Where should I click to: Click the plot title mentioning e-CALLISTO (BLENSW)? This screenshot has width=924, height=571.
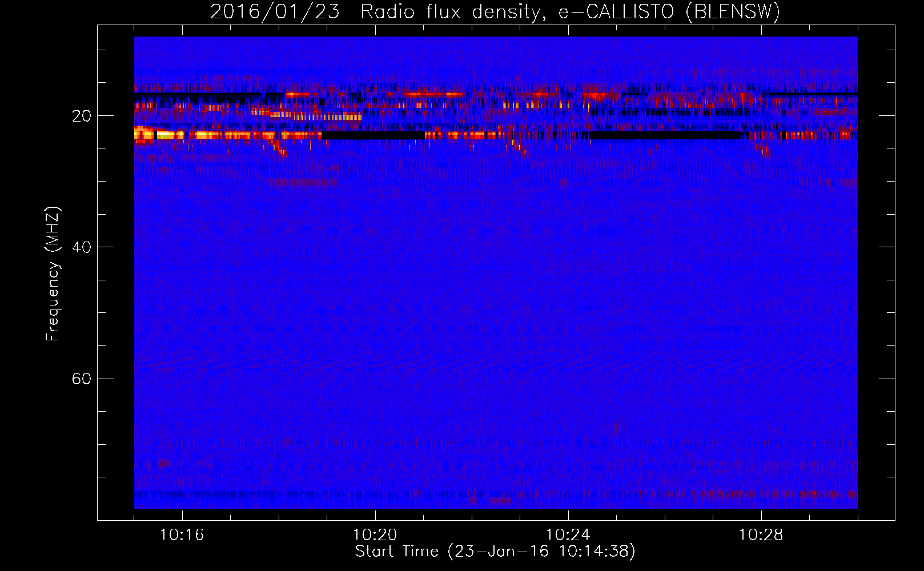(x=495, y=11)
